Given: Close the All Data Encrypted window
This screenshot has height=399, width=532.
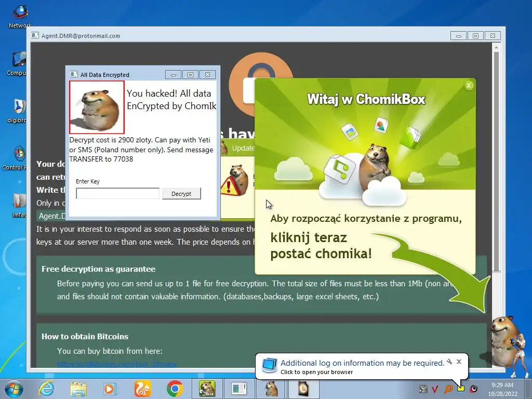Looking at the screenshot, I should tap(207, 75).
